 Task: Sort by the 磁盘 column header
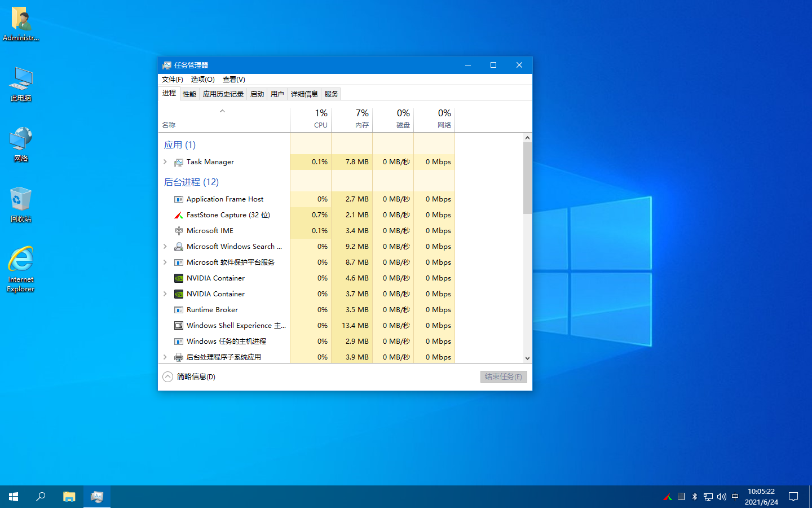[x=393, y=119]
